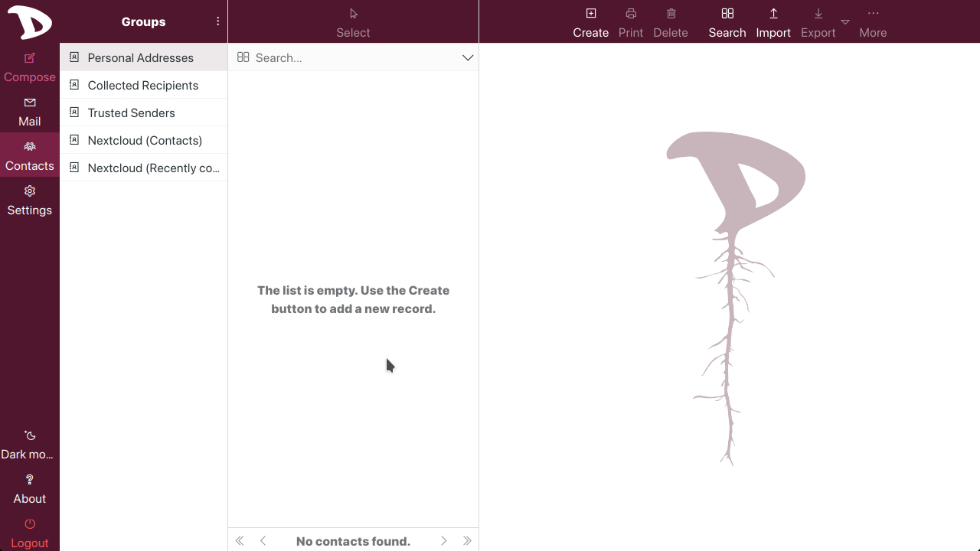Image resolution: width=980 pixels, height=551 pixels.
Task: Open Trusted Senders address book
Action: (x=132, y=113)
